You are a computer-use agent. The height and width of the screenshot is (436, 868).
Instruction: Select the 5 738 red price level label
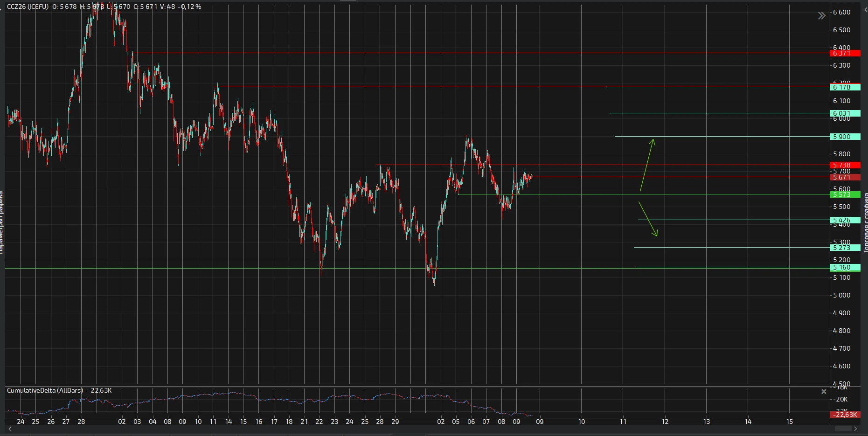846,165
